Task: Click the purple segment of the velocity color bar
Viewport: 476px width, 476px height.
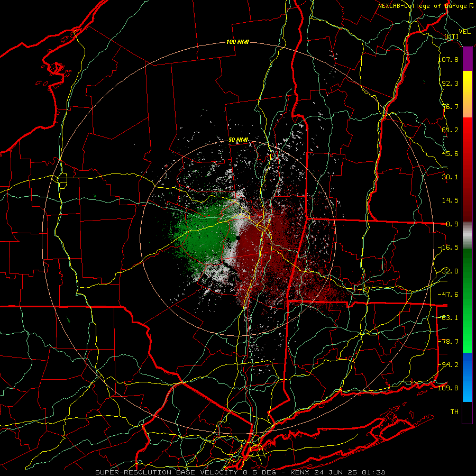Action: [467, 59]
